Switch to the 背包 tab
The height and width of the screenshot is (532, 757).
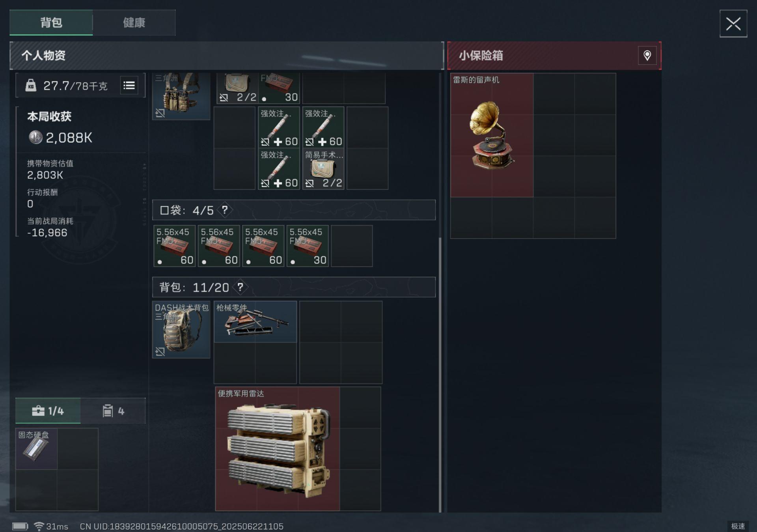tap(51, 22)
